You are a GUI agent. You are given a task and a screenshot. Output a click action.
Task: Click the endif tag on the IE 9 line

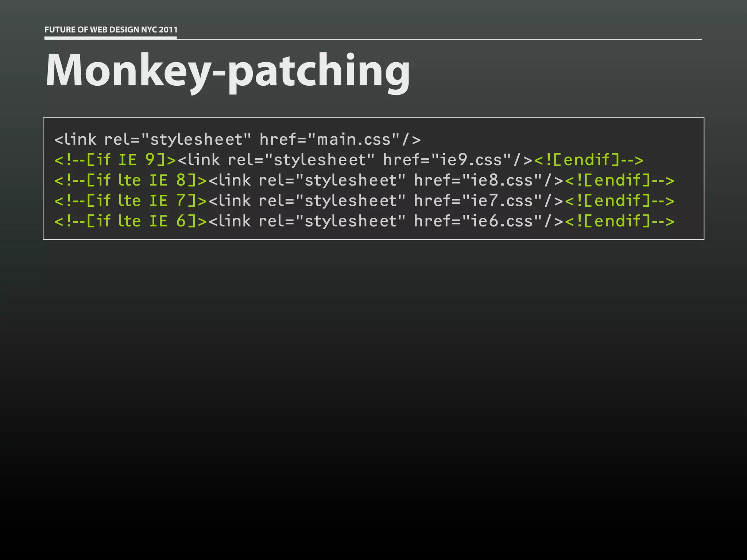coord(589,160)
